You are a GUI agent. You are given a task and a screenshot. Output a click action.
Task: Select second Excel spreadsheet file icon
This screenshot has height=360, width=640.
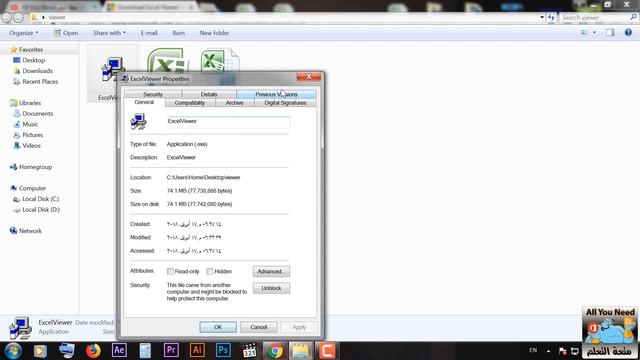point(220,61)
